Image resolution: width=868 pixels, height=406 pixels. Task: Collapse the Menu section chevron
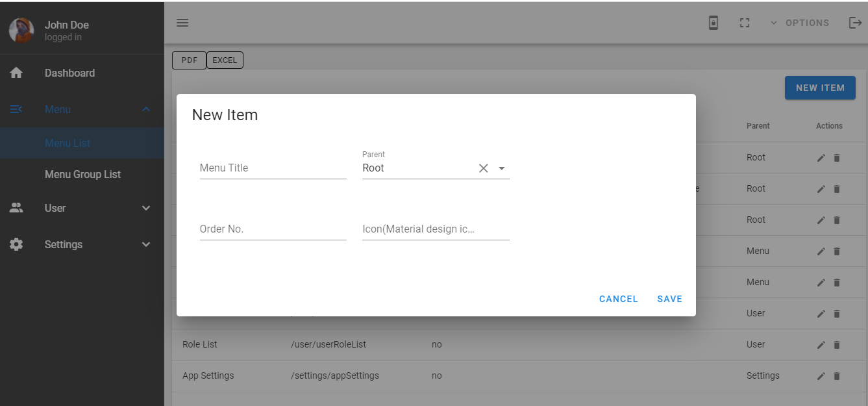tap(146, 109)
